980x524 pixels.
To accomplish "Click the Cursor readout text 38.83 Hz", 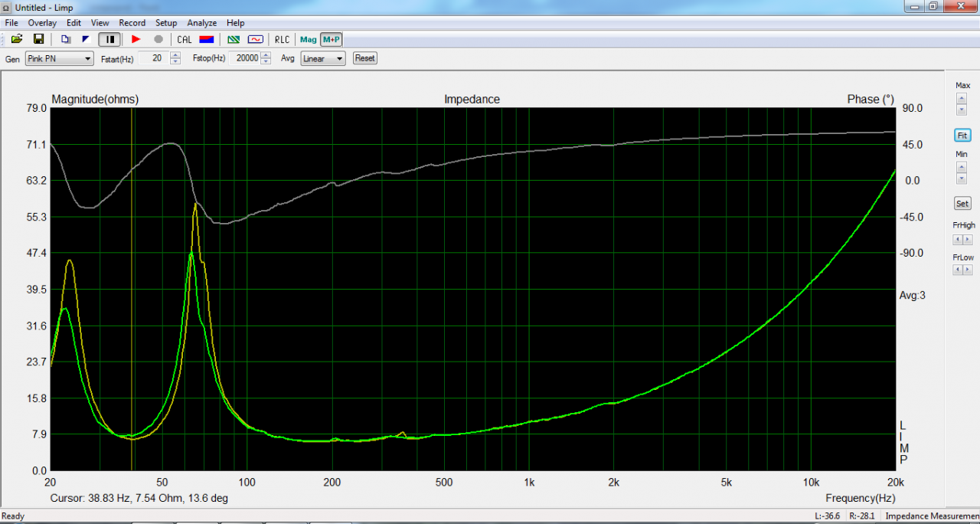I will 139,498.
